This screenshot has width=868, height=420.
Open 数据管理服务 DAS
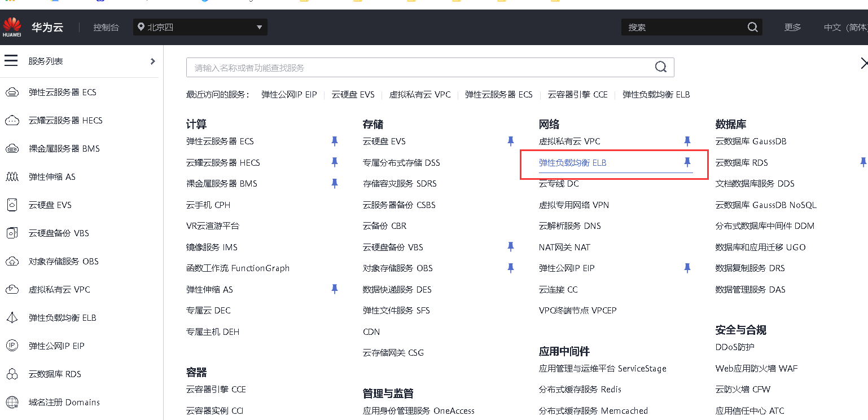pos(751,289)
